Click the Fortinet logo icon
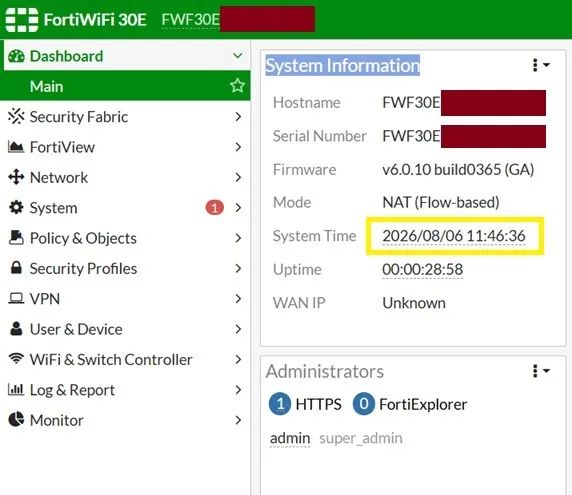This screenshot has height=495, width=572. 22,20
